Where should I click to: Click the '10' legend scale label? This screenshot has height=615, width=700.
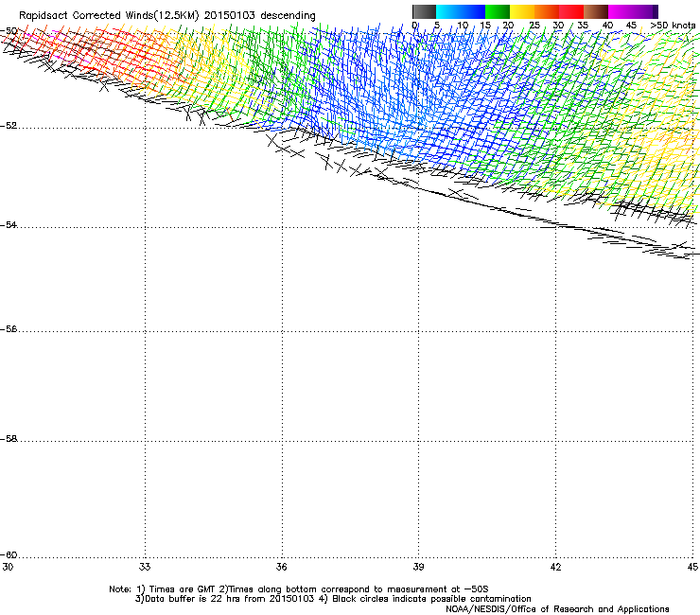463,26
